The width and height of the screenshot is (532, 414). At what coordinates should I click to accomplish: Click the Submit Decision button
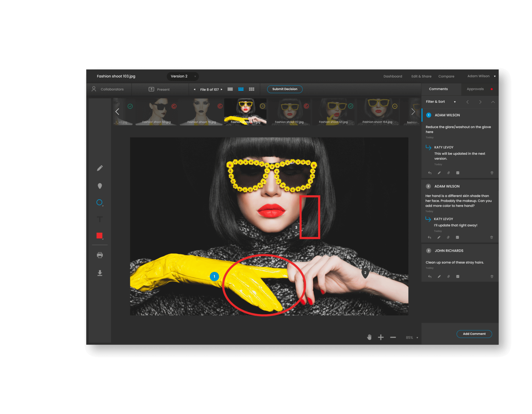tap(285, 89)
